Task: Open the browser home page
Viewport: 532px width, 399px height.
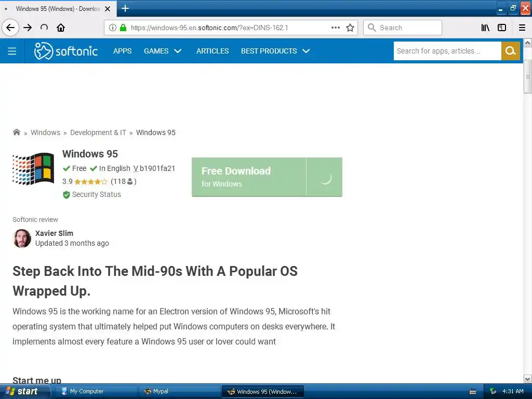Action: (61, 28)
